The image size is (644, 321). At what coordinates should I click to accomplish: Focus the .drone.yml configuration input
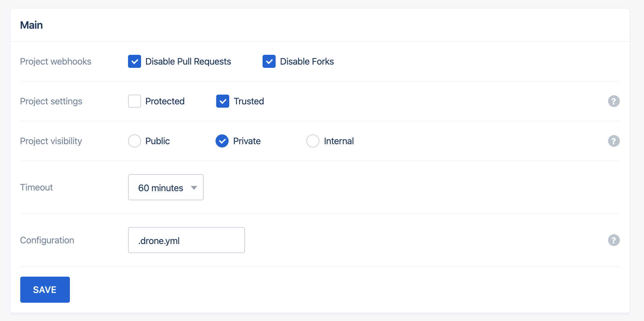(x=186, y=240)
